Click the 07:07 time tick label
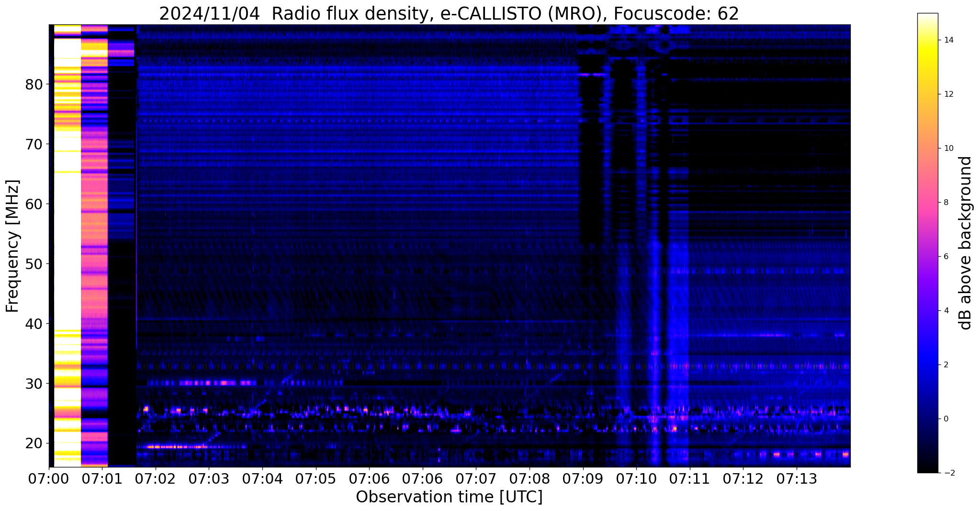Image resolution: width=980 pixels, height=511 pixels. tap(476, 478)
